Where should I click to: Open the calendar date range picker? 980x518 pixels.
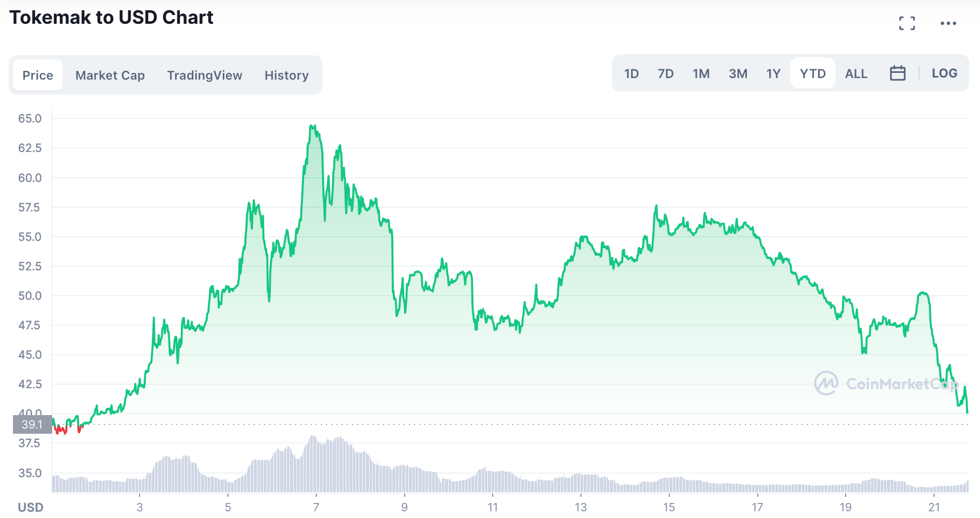898,73
